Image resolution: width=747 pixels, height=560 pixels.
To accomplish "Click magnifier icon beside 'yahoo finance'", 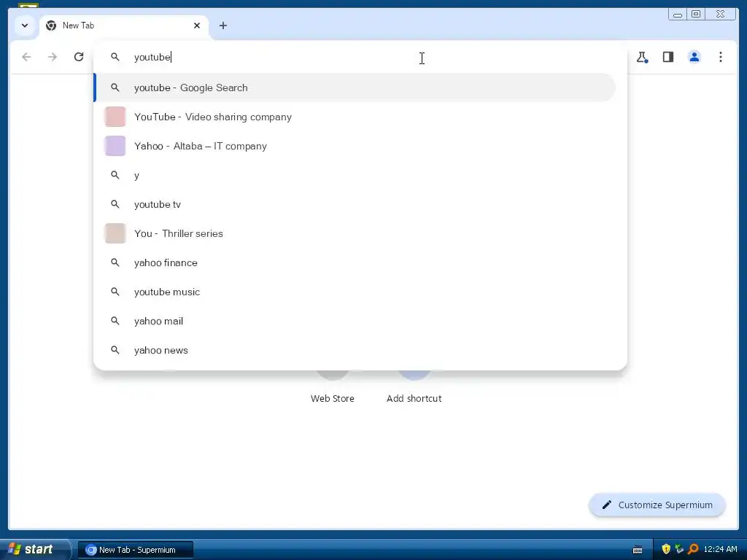I will pyautogui.click(x=115, y=262).
